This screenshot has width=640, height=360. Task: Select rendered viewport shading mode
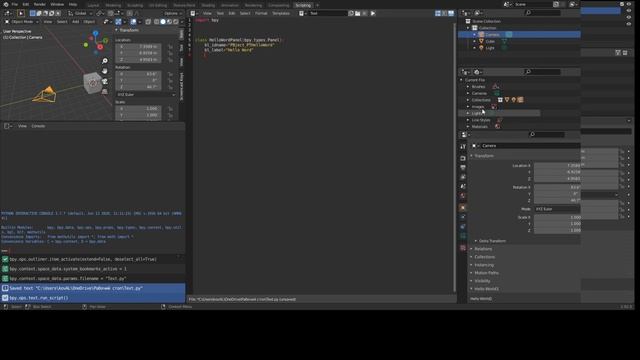[176, 22]
